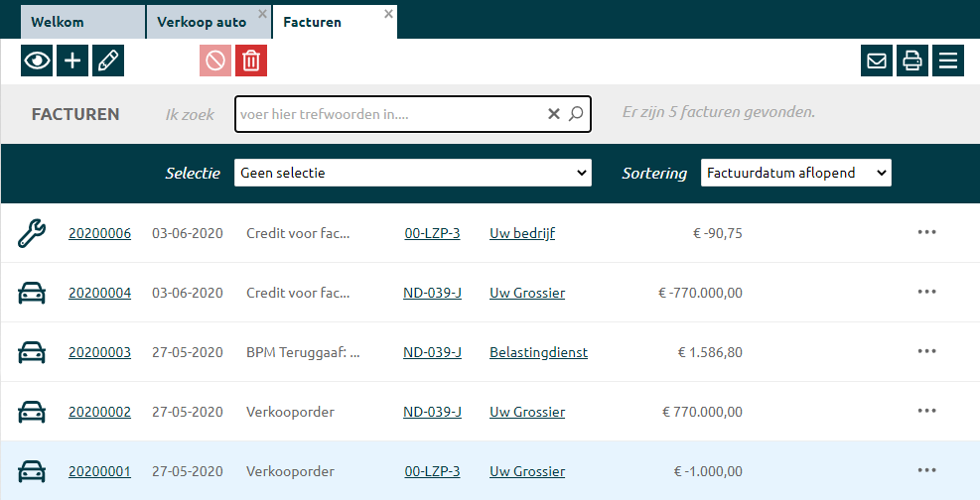Open invoice number 20200004 link
The width and height of the screenshot is (980, 500).
[x=99, y=293]
